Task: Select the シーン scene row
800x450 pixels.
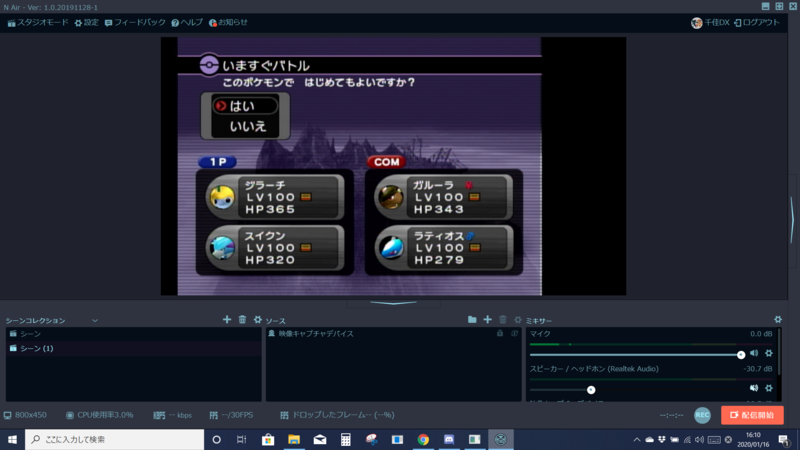Action: click(134, 334)
